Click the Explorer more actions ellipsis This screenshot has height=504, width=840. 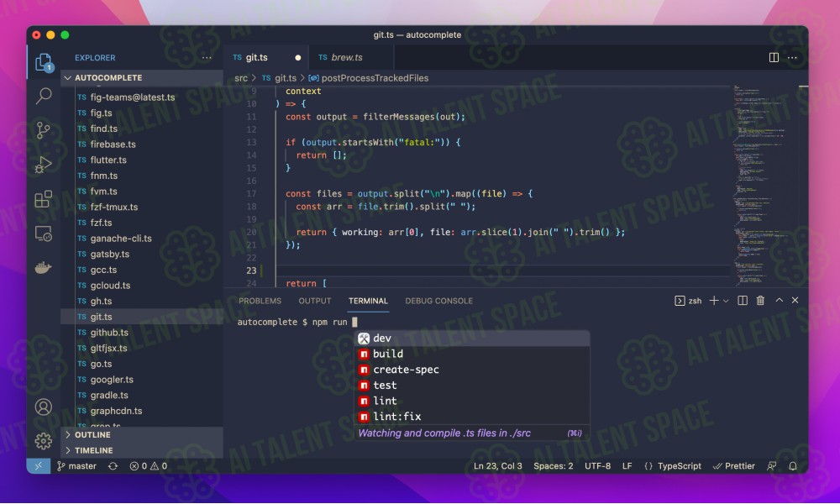point(207,57)
